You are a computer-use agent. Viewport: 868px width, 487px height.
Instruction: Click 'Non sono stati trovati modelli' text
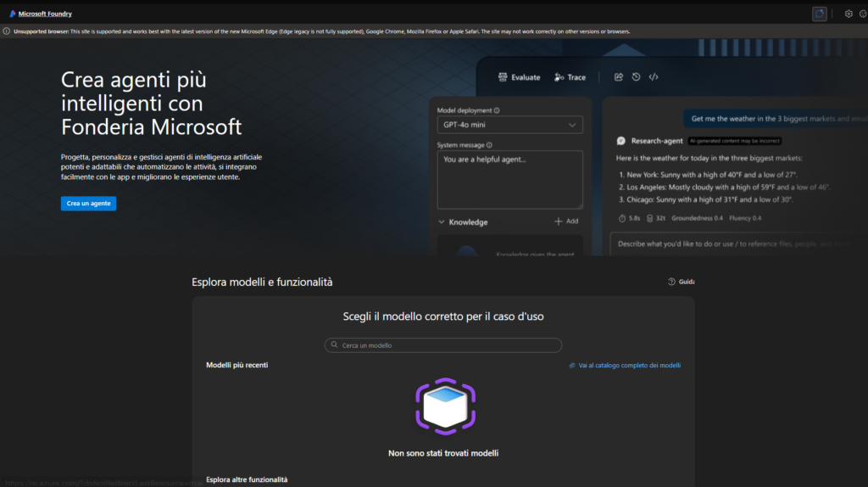tap(443, 453)
